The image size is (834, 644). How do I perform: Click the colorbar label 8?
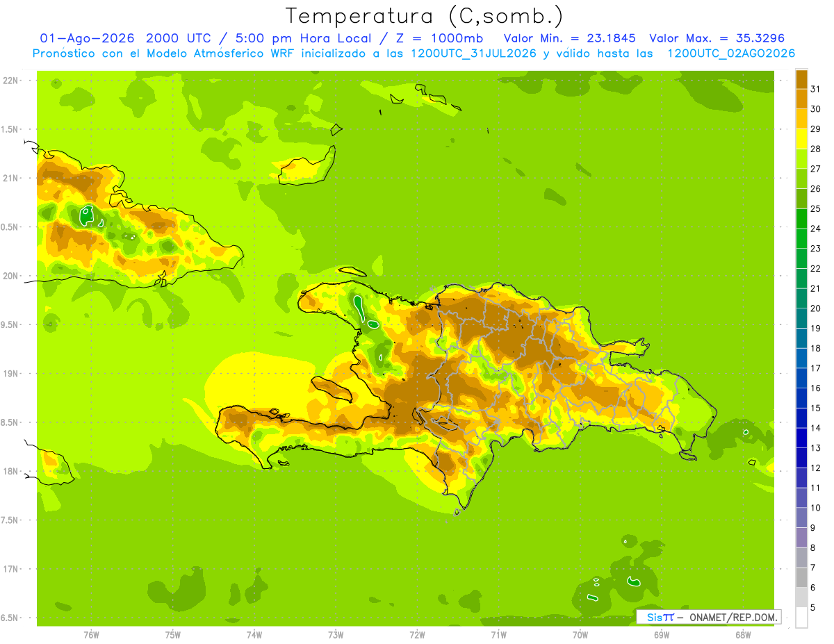tap(812, 547)
